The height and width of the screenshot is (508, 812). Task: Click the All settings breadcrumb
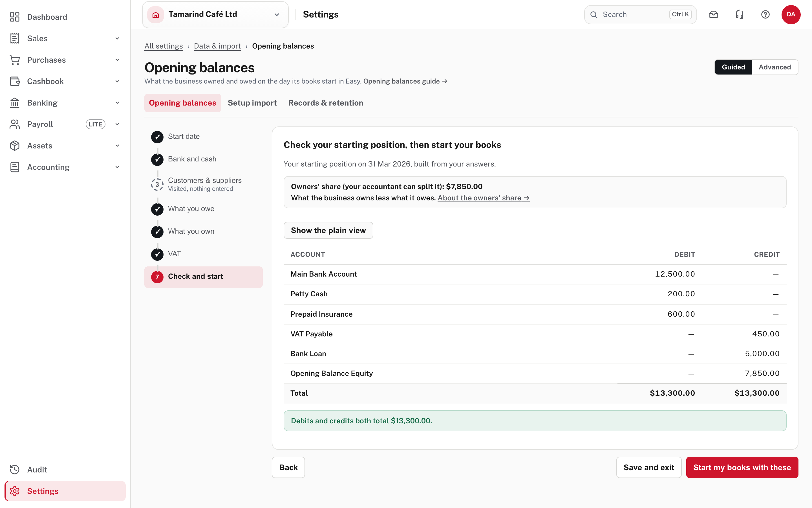[164, 46]
